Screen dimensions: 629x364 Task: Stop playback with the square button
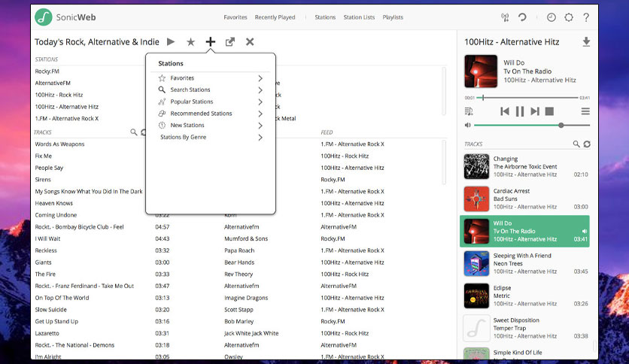point(549,111)
